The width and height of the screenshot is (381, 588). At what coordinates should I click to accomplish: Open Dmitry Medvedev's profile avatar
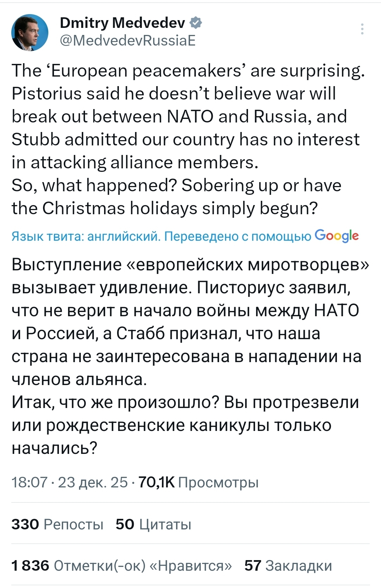coord(30,32)
